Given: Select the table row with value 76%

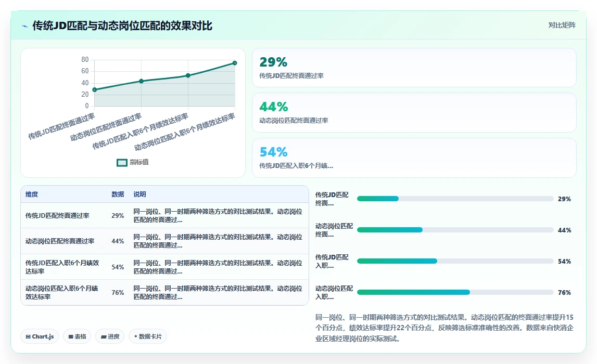Looking at the screenshot, I should coord(164,292).
